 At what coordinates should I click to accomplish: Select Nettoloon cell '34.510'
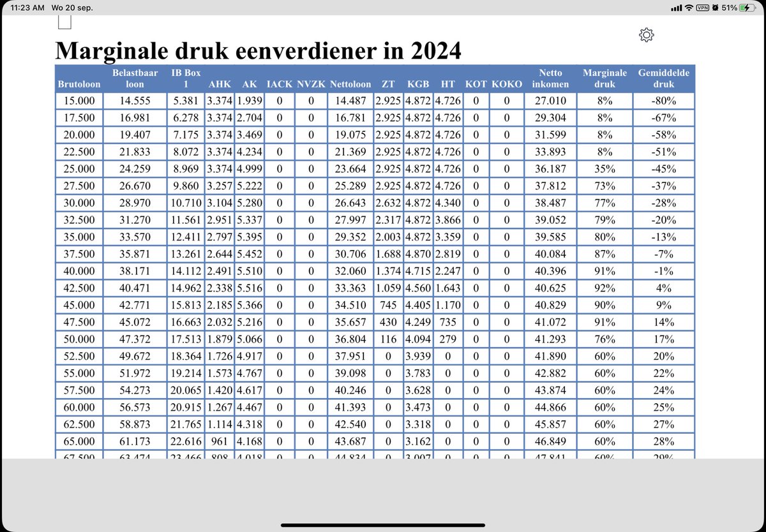point(350,305)
